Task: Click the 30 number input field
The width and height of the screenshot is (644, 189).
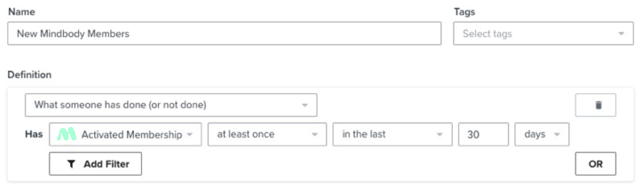Action: click(483, 135)
